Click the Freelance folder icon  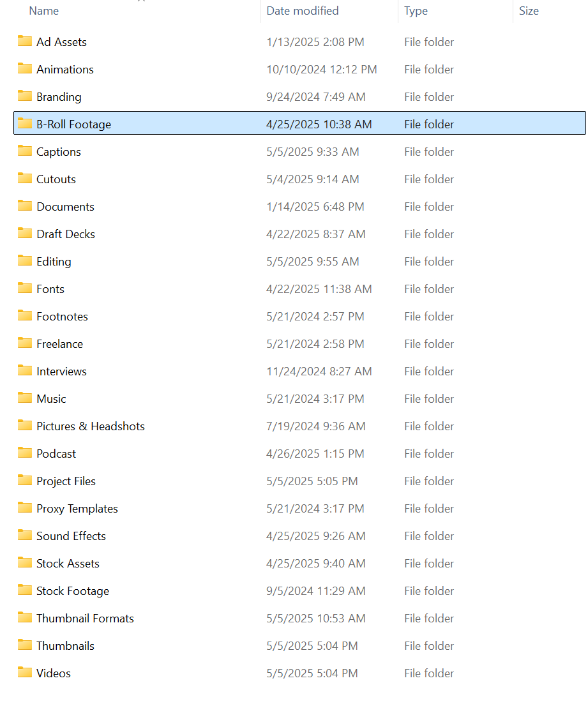25,343
